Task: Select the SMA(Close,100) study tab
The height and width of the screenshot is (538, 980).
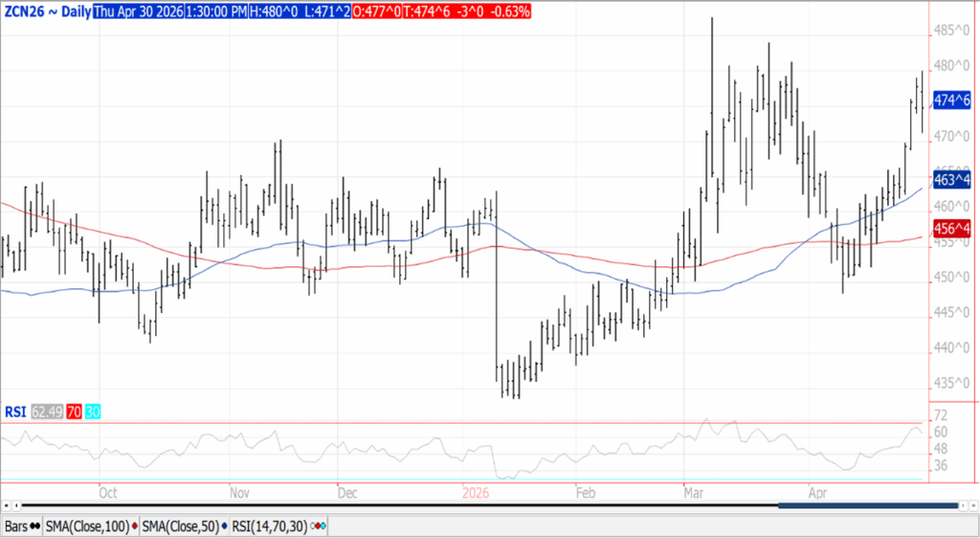Action: [88, 527]
